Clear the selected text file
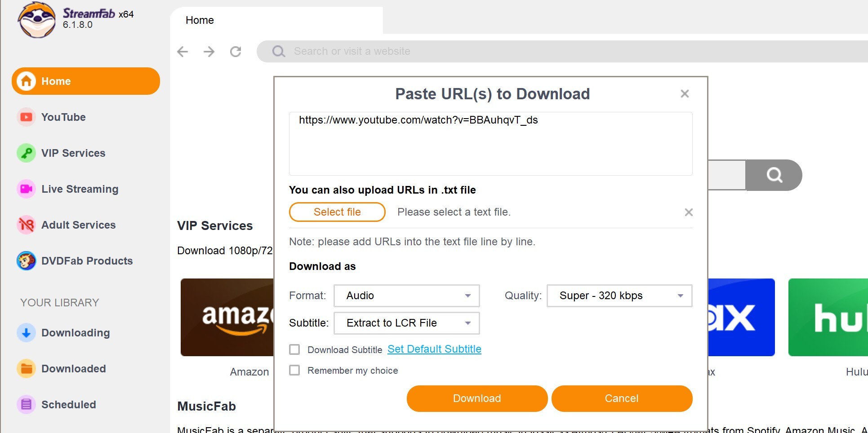868x433 pixels. [x=688, y=212]
